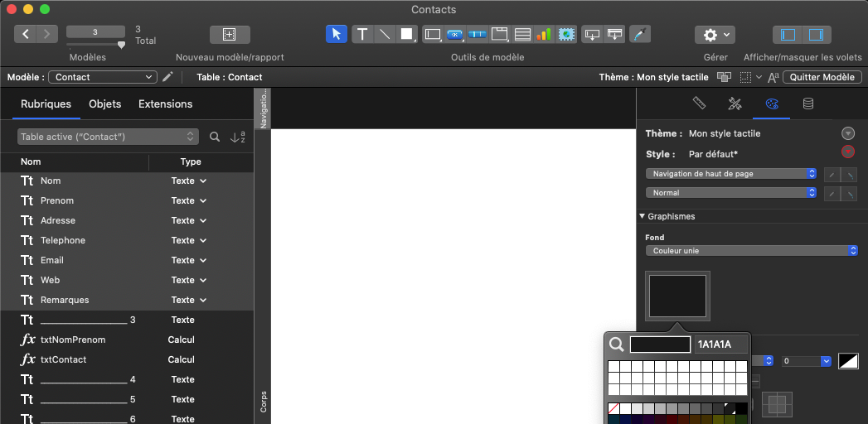Screen dimensions: 868x424
Task: Open the Modèle dropdown showing Contact
Action: tap(102, 77)
